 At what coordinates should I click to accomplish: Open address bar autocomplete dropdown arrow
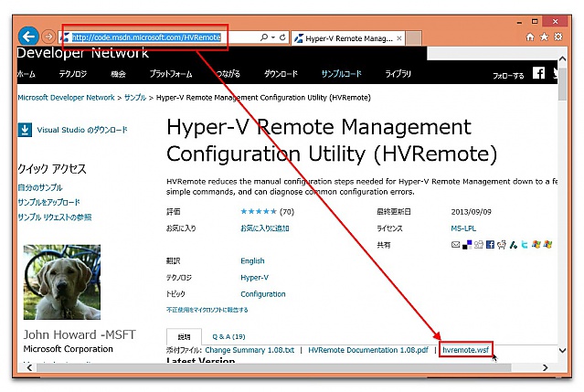273,37
